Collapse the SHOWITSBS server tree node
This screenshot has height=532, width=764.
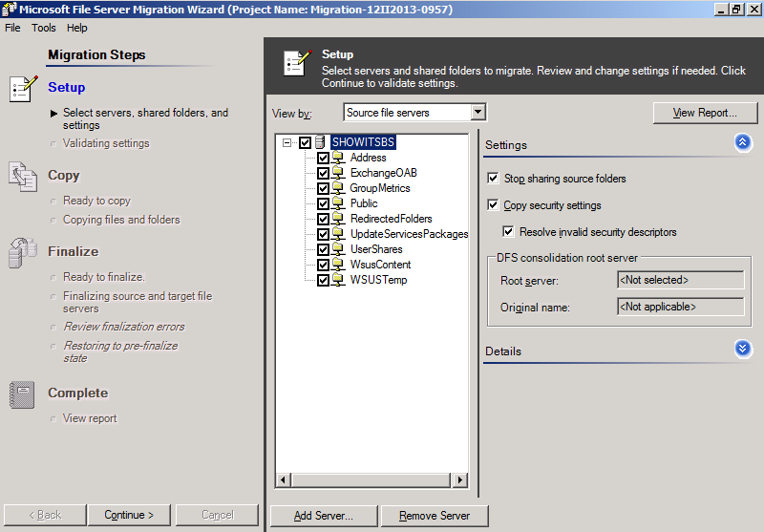(287, 142)
